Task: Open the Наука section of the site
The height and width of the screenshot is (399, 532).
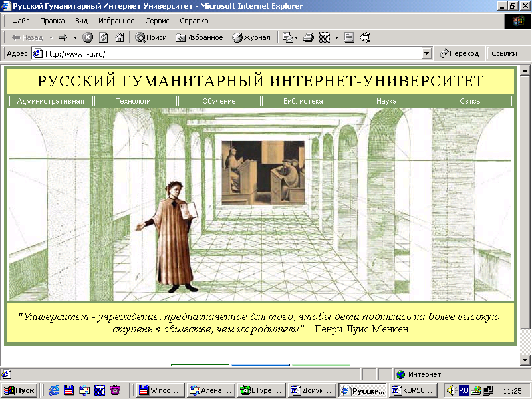Action: [386, 101]
